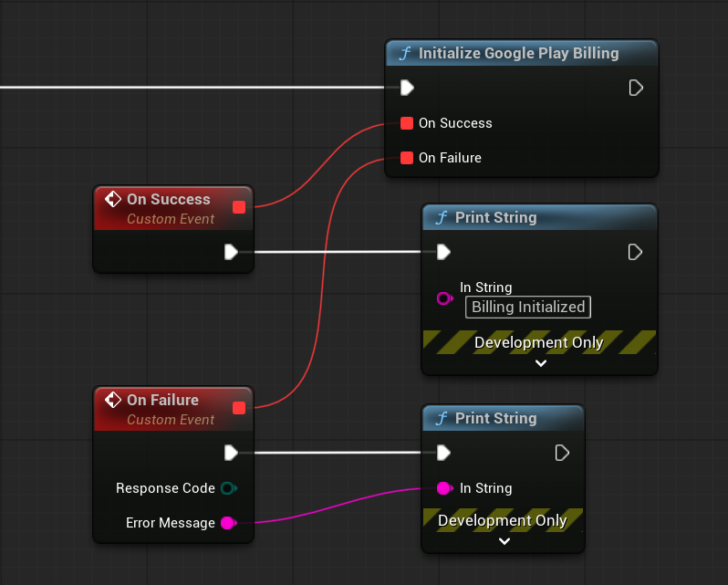
Task: Click the On Success event exec output pin
Action: (x=231, y=252)
